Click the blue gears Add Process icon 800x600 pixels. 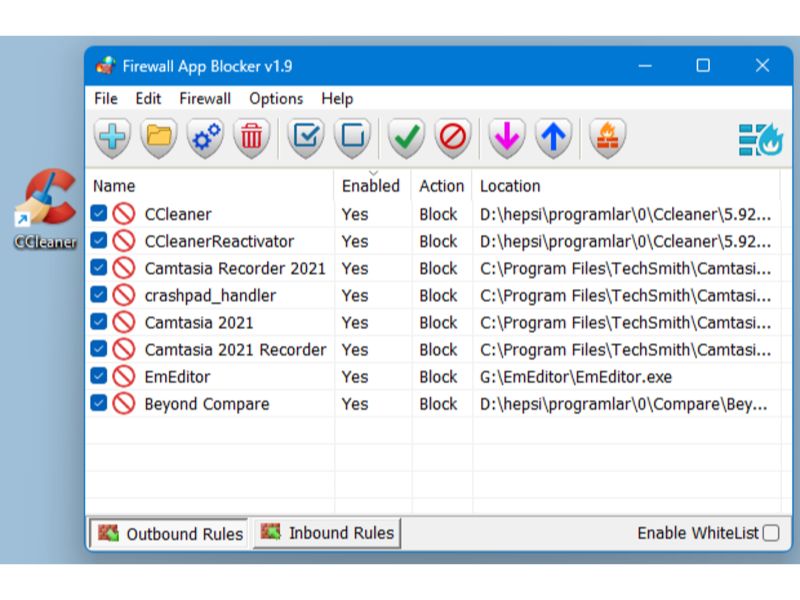pos(205,138)
